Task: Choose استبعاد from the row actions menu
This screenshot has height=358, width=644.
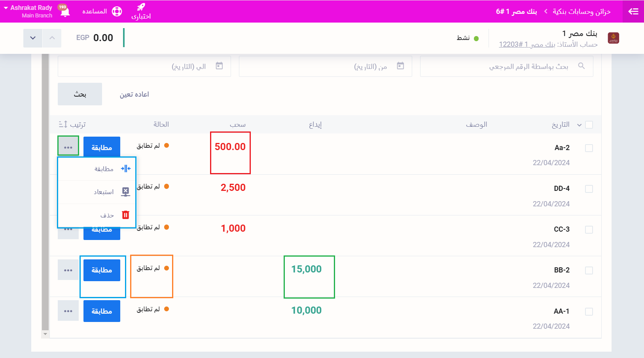Action: [x=97, y=192]
